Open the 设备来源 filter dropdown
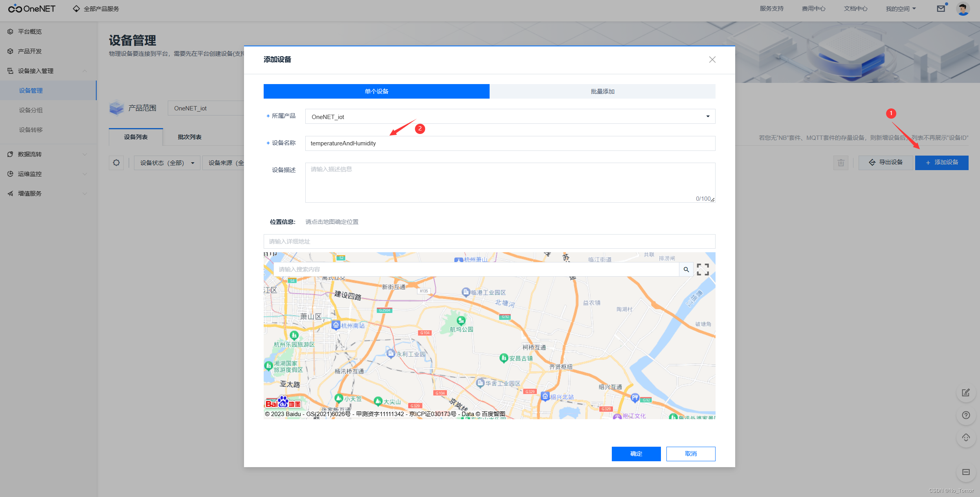 click(x=223, y=163)
